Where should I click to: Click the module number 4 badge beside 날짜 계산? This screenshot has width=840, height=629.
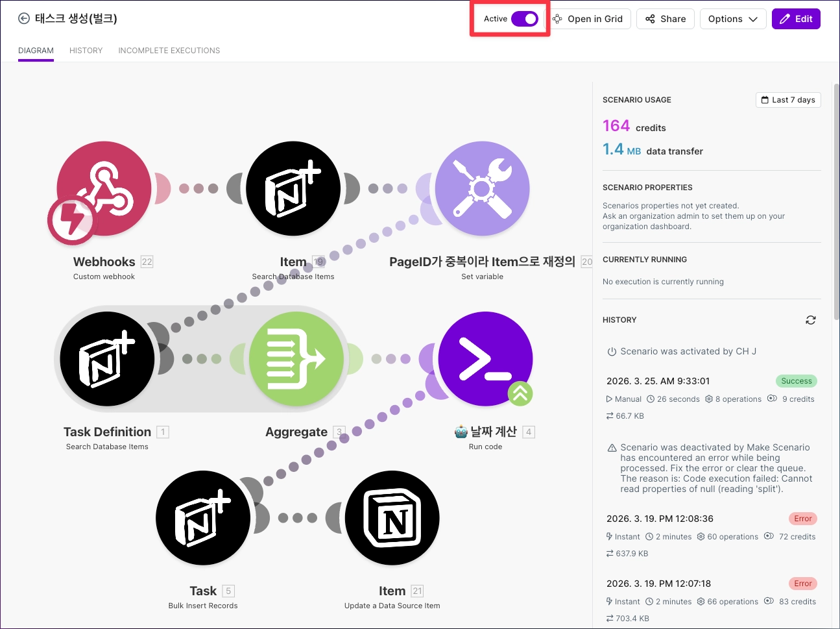coord(529,432)
